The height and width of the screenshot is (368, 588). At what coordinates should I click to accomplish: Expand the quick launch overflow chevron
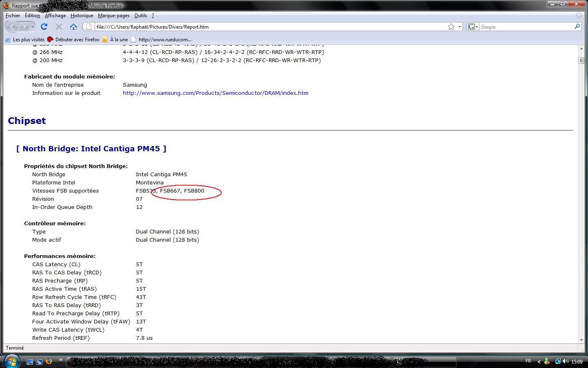[60, 360]
